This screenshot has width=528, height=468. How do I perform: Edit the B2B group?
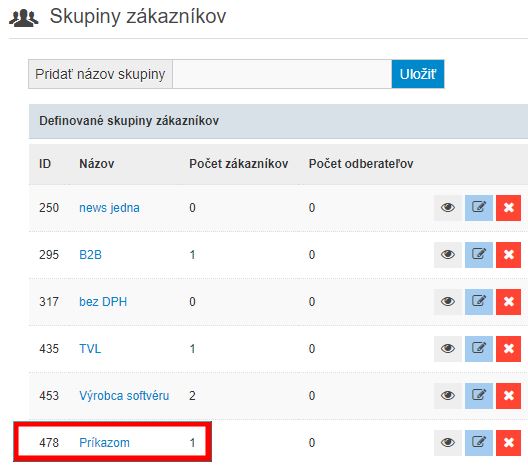click(x=478, y=255)
